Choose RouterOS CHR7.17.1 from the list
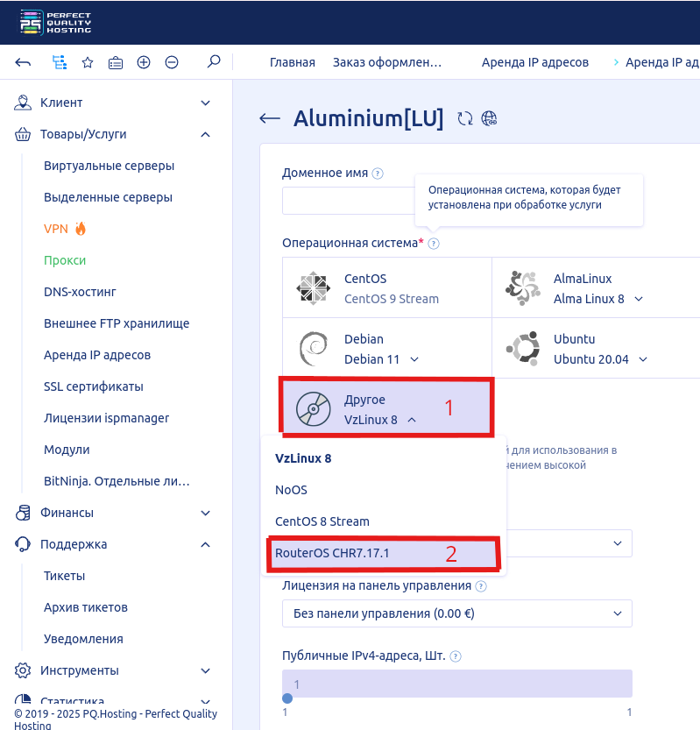 [x=384, y=554]
